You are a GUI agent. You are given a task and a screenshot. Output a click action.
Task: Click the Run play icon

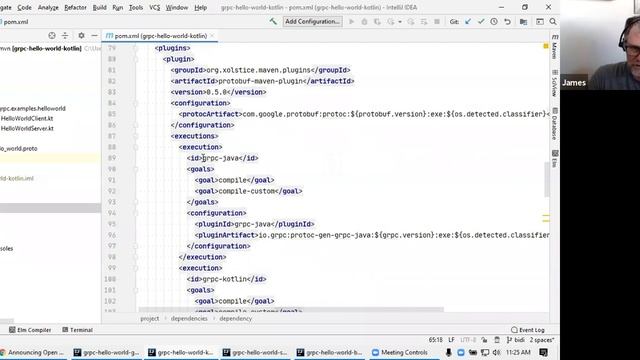[x=351, y=22]
